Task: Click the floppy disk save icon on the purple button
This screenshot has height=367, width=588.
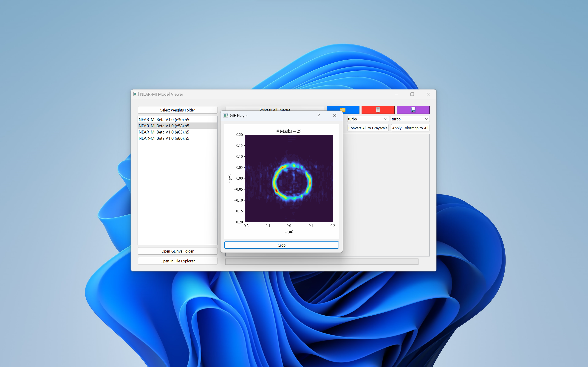Action: click(413, 110)
